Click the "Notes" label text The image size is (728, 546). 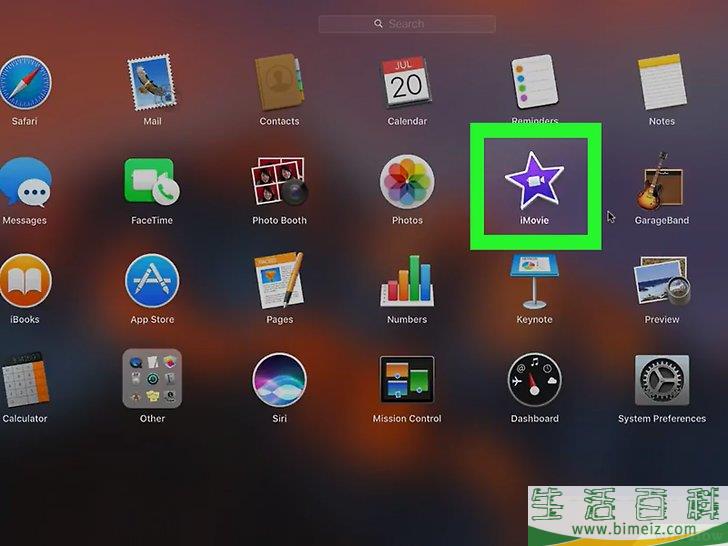tap(662, 121)
